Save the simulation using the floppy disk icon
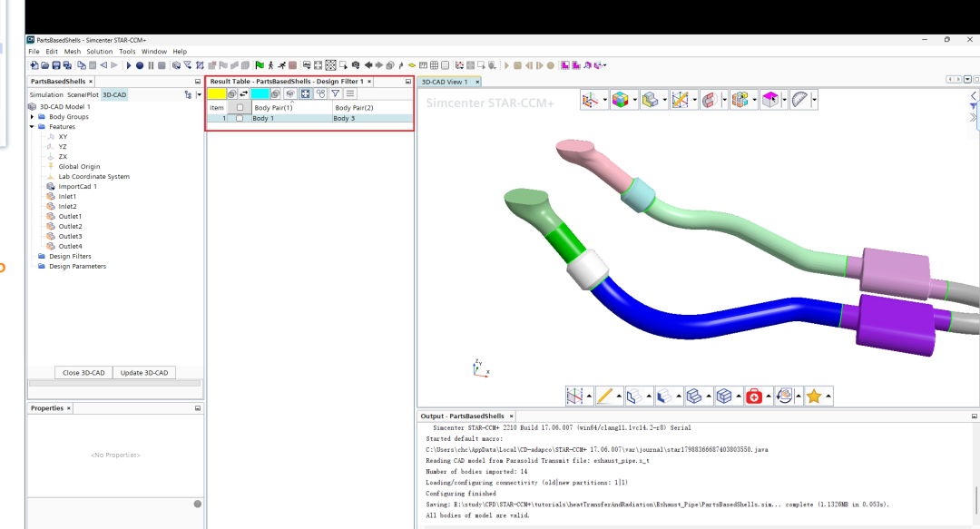The height and width of the screenshot is (529, 980). pyautogui.click(x=56, y=65)
